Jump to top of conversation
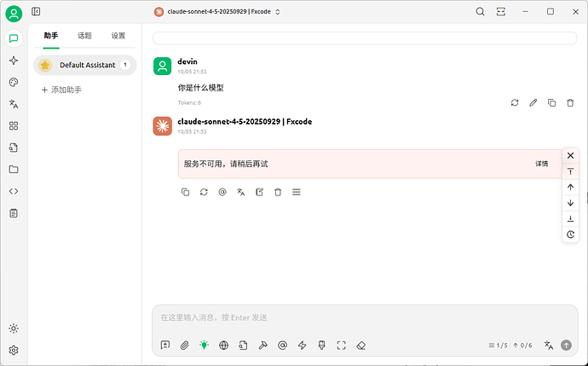The height and width of the screenshot is (366, 588). point(570,171)
